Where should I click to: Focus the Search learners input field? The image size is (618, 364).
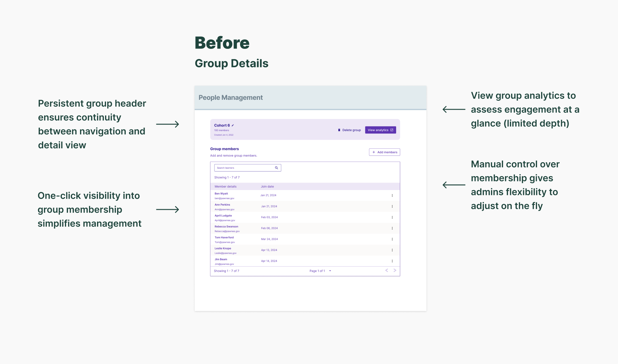pyautogui.click(x=244, y=168)
